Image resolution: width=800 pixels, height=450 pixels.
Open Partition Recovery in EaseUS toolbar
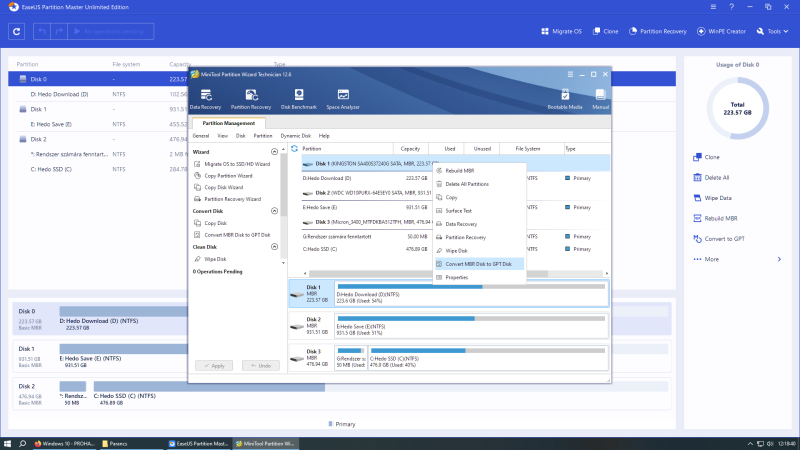657,32
